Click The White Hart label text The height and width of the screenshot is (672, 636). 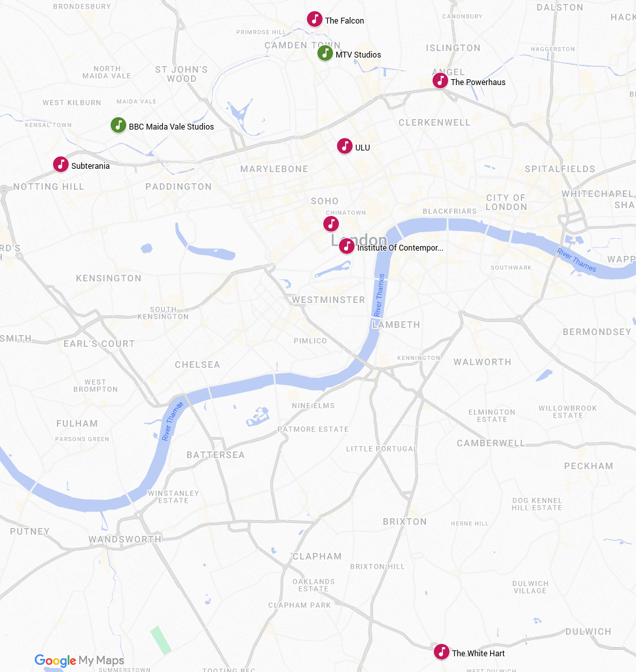coord(478,654)
